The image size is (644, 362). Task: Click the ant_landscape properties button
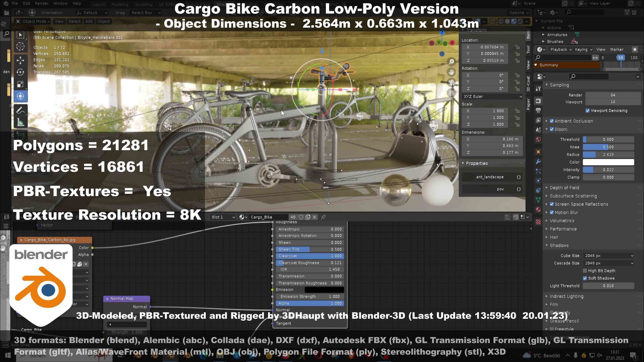(x=492, y=177)
